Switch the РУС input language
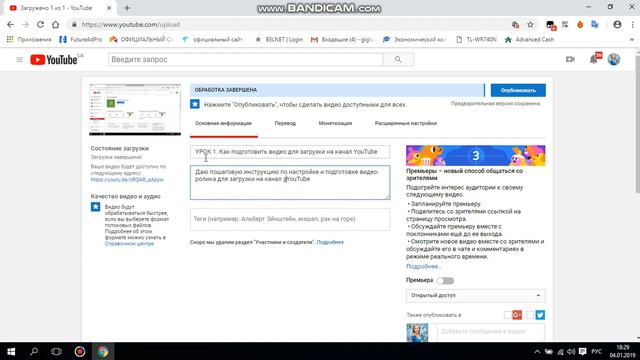Viewport: 640px width, 360px height. point(596,351)
